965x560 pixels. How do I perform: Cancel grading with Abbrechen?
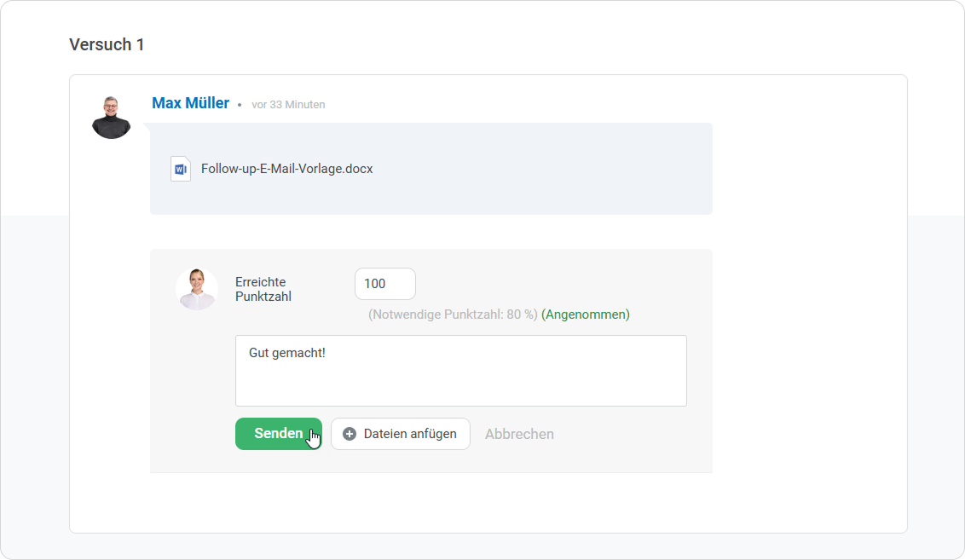point(519,434)
